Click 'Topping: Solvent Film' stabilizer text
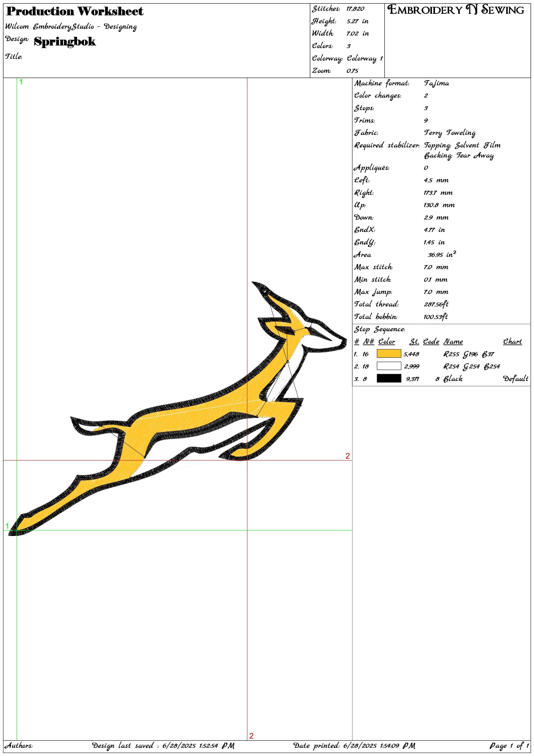This screenshot has width=534, height=756. (x=462, y=145)
